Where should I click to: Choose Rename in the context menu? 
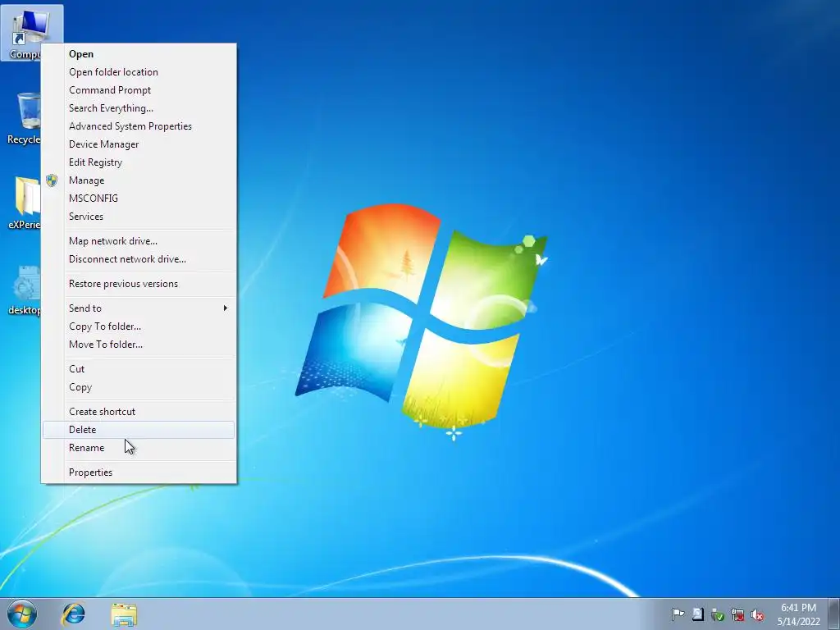point(139,448)
